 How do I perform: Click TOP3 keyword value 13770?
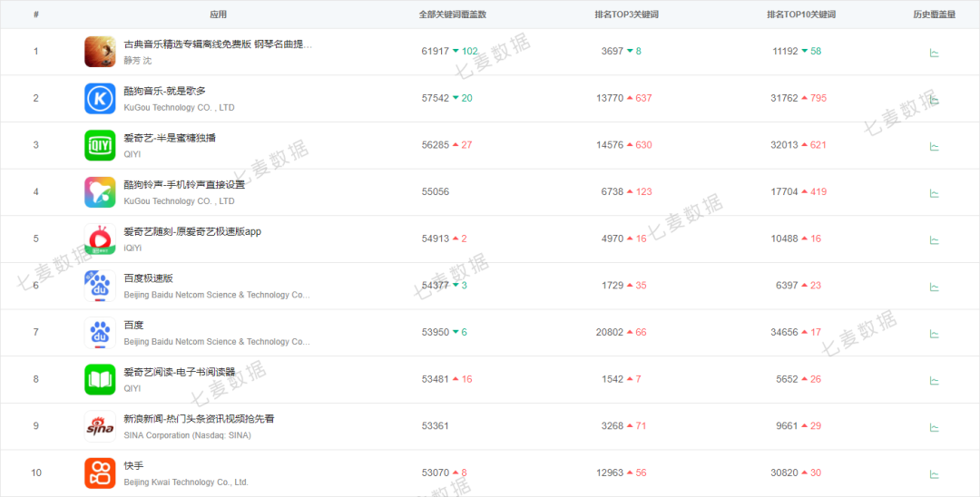[x=610, y=98]
